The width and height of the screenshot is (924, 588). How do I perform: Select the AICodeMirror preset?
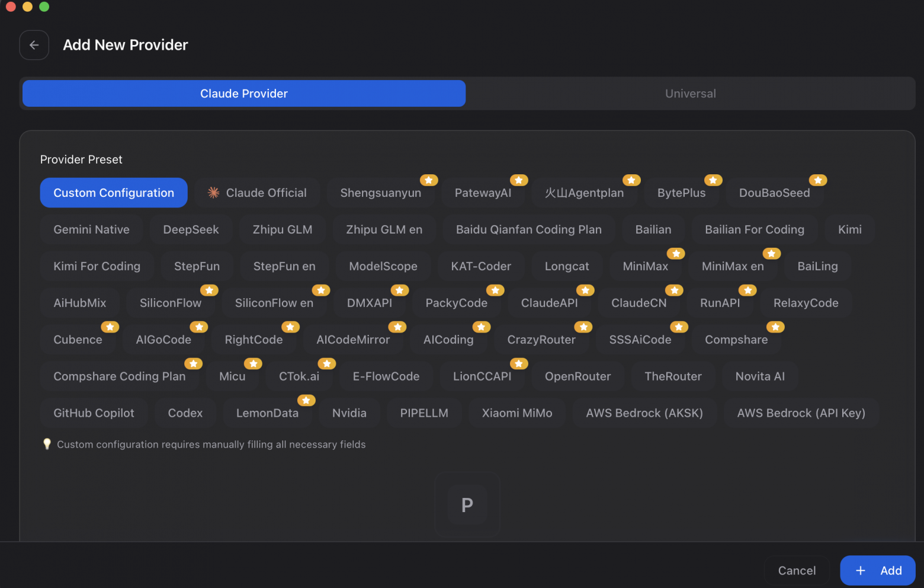[x=353, y=340]
